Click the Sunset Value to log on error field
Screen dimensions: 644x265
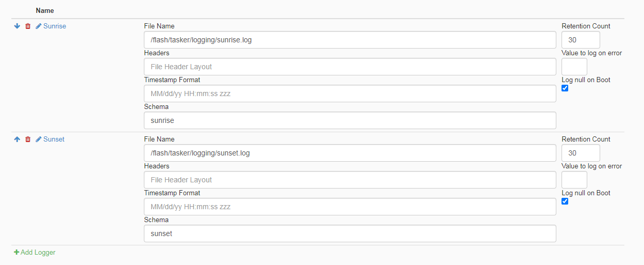pyautogui.click(x=574, y=180)
